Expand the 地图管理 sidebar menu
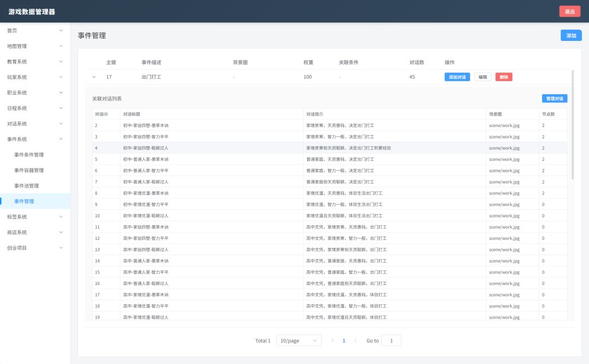Viewport: 589px width, 364px height. 35,46
